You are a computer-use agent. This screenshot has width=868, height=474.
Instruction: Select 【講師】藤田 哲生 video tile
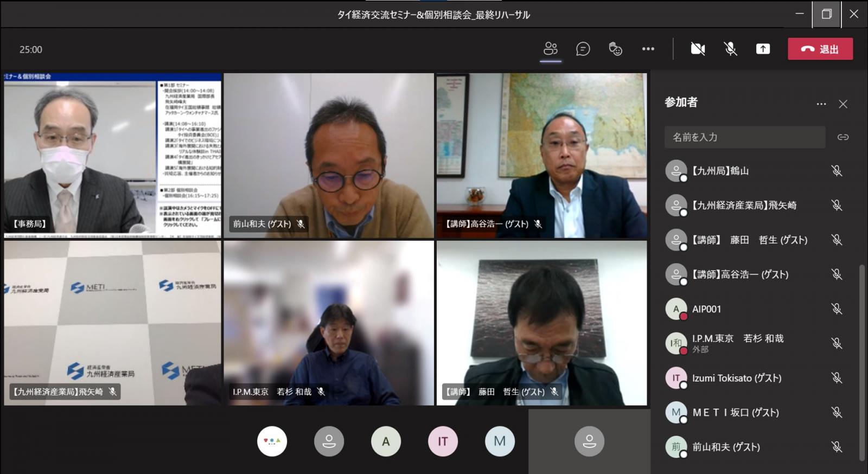541,323
